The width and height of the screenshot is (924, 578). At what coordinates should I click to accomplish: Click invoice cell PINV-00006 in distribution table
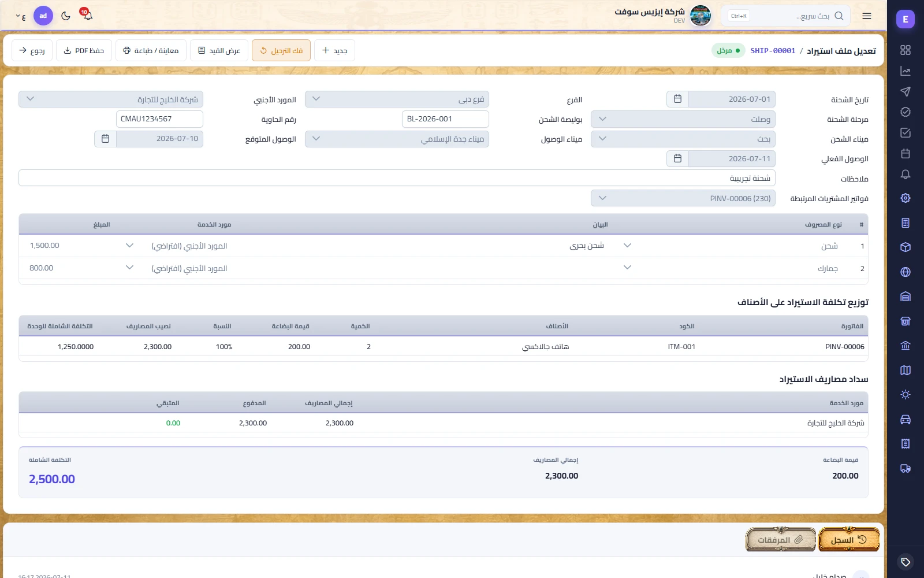[844, 347]
